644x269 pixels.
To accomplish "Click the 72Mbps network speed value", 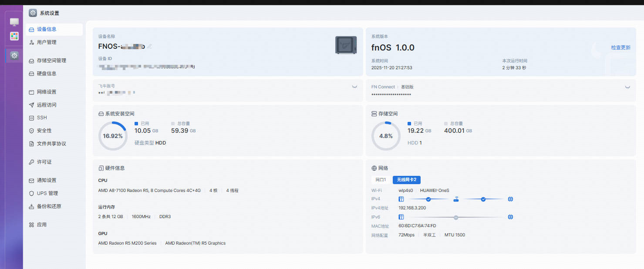I will [406, 235].
